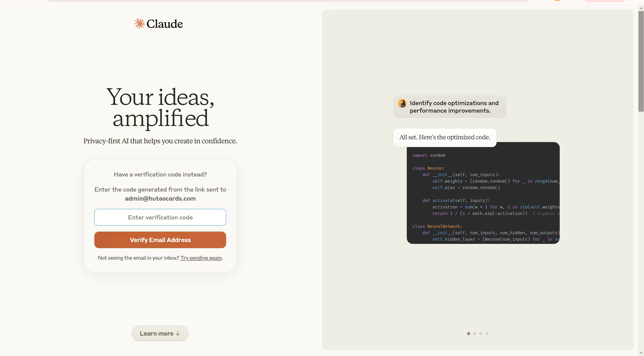This screenshot has height=356, width=644.
Task: Click the user avatar in the prompt bubble
Action: 402,103
